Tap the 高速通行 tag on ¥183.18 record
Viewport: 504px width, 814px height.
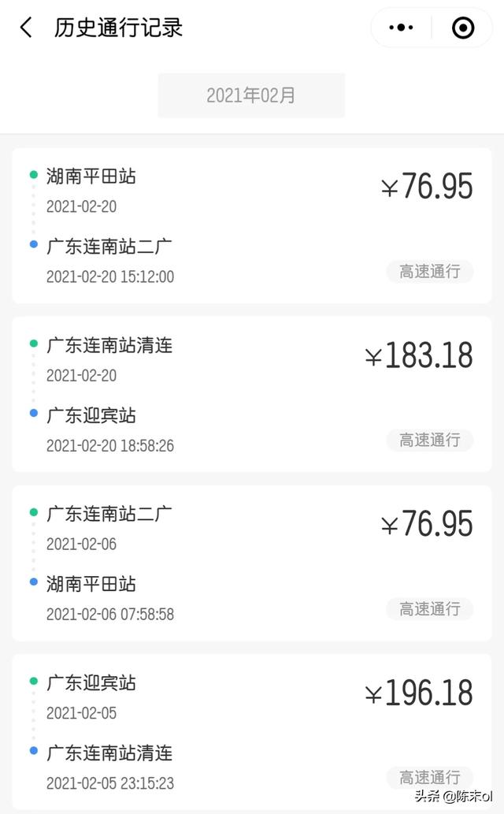(x=429, y=440)
